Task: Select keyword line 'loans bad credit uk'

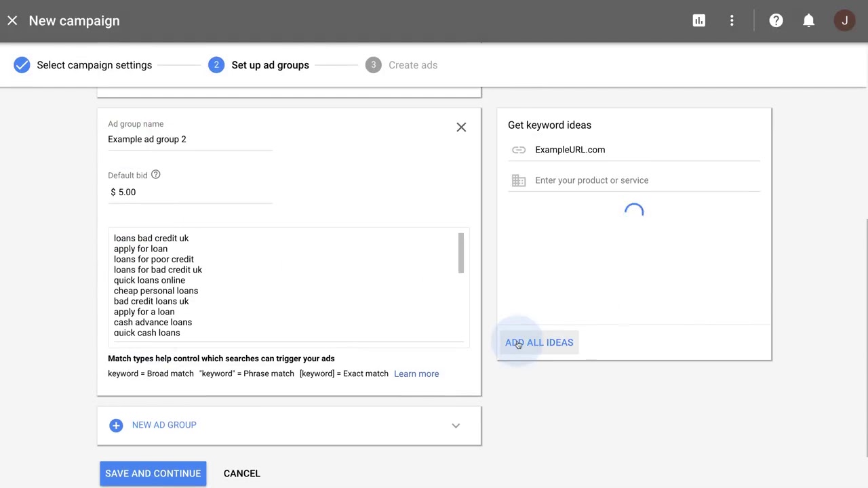Action: pos(151,239)
